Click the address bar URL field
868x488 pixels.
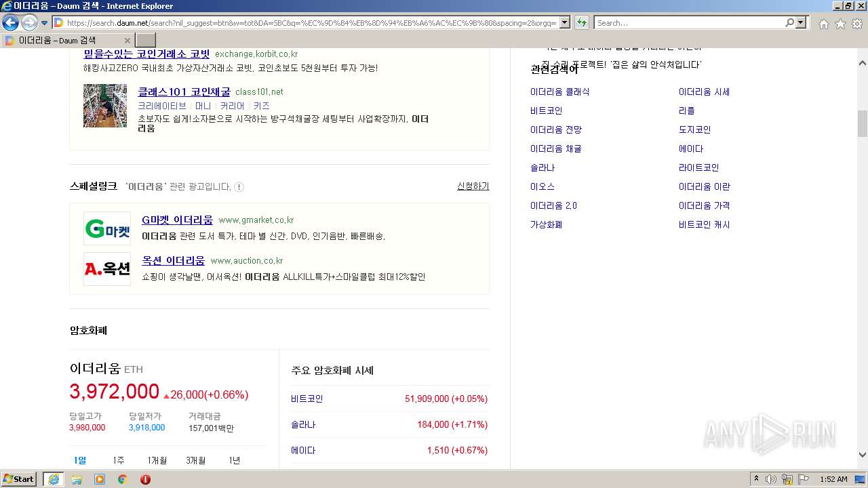tap(311, 23)
